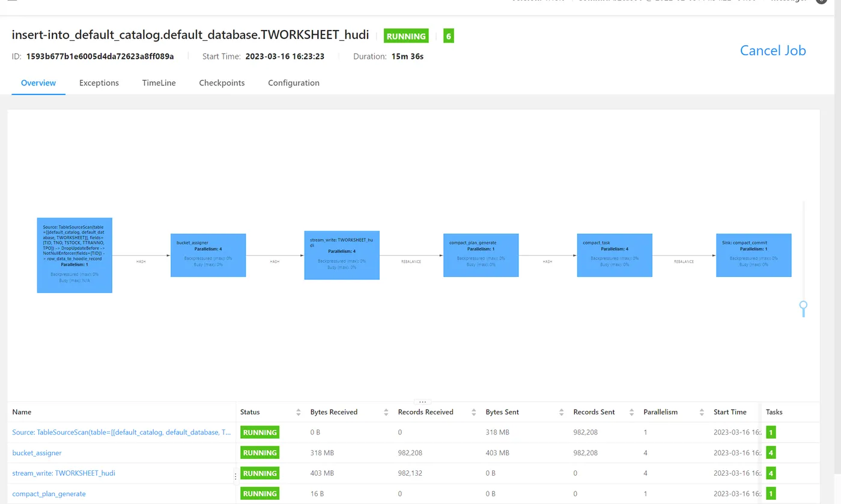The width and height of the screenshot is (841, 504).
Task: Sort by Records Received sort arrows
Action: point(474,412)
